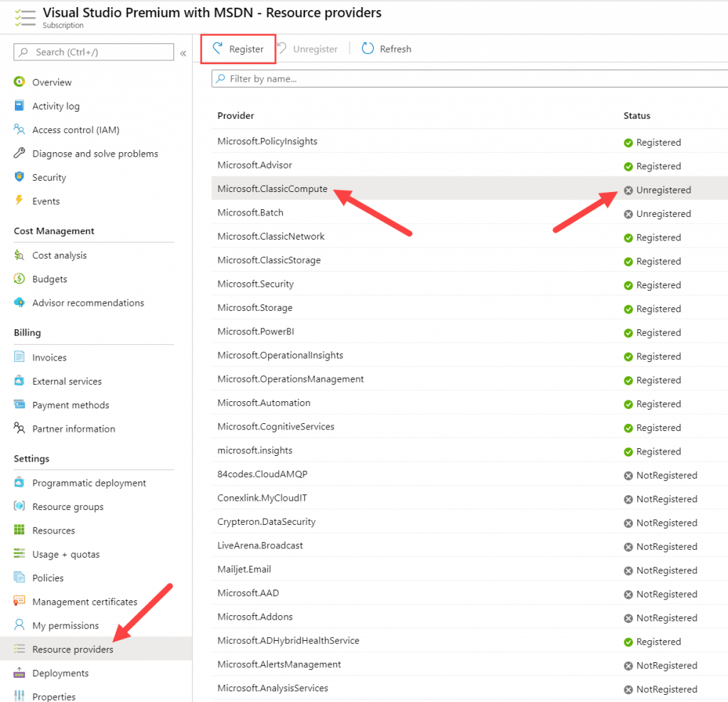Open Cost analysis
The image size is (728, 702).
click(60, 255)
